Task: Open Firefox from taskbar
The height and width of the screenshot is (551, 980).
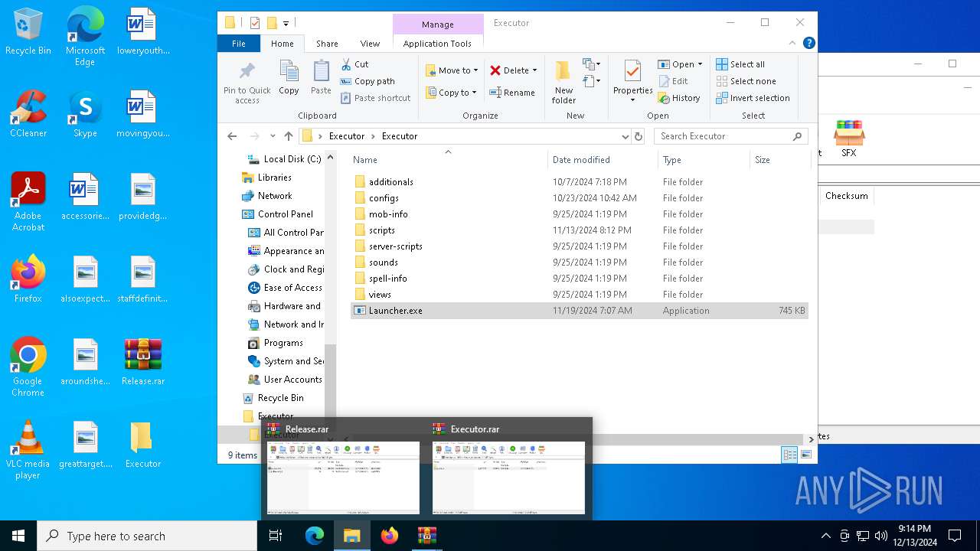Action: pyautogui.click(x=390, y=536)
